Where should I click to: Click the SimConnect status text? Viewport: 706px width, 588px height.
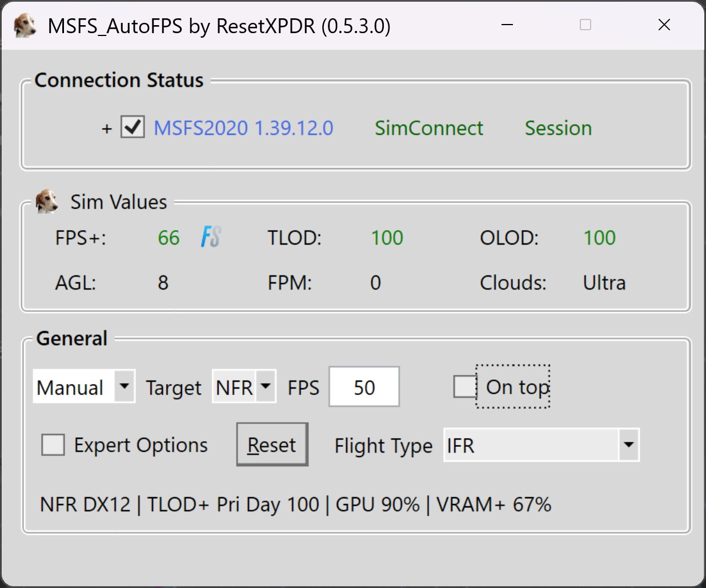point(429,128)
